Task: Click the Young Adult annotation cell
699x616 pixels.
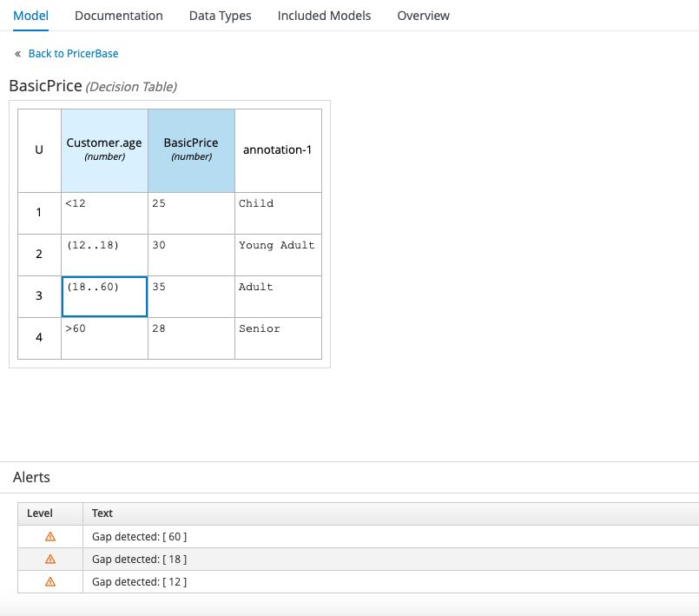Action: (278, 255)
